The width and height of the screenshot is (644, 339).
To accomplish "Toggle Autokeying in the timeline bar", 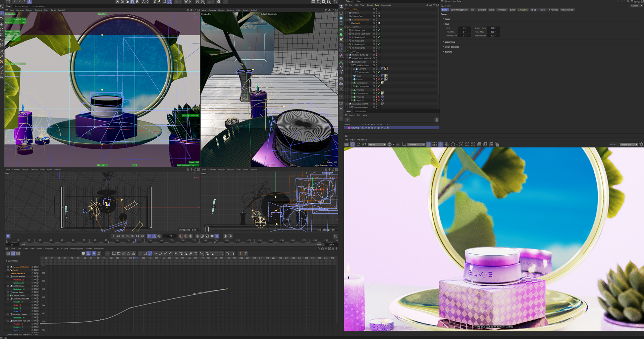I will [x=186, y=236].
